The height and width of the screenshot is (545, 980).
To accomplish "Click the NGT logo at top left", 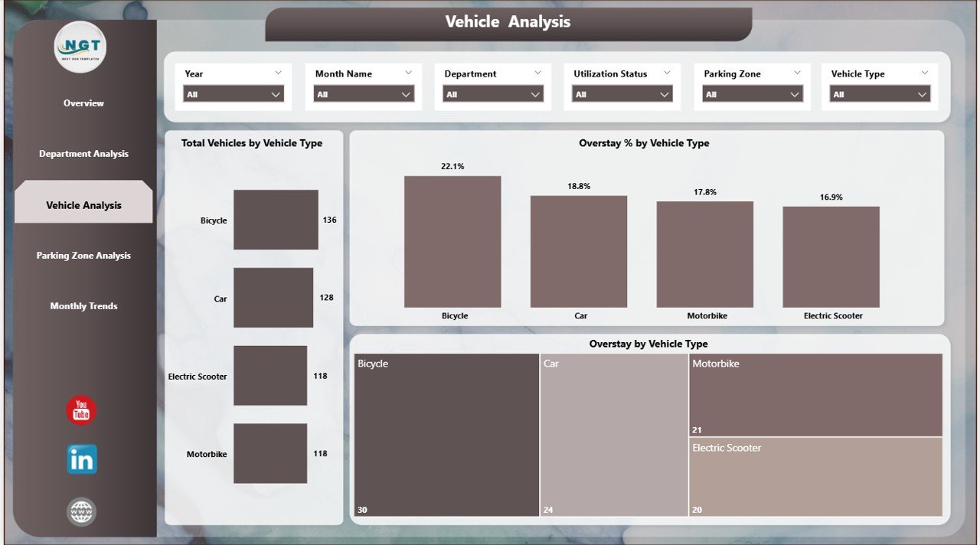I will point(80,47).
